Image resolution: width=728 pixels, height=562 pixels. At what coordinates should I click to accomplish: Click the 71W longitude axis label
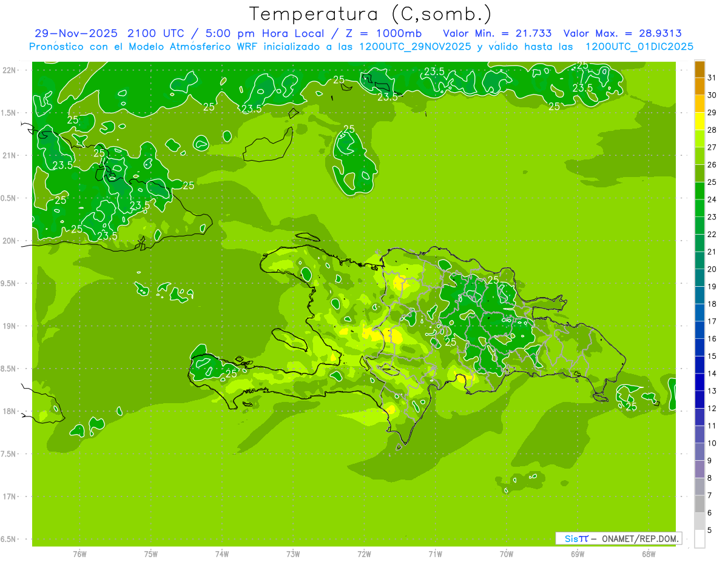(435, 554)
